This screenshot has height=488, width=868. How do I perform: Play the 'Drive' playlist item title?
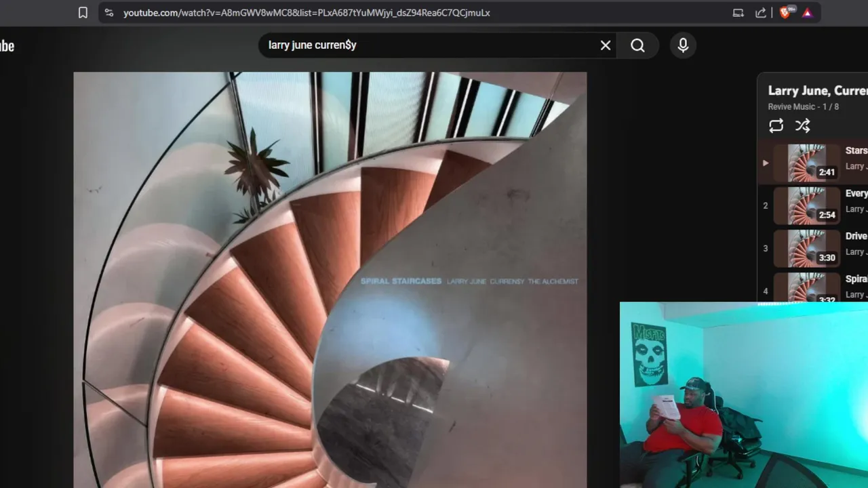(x=856, y=236)
